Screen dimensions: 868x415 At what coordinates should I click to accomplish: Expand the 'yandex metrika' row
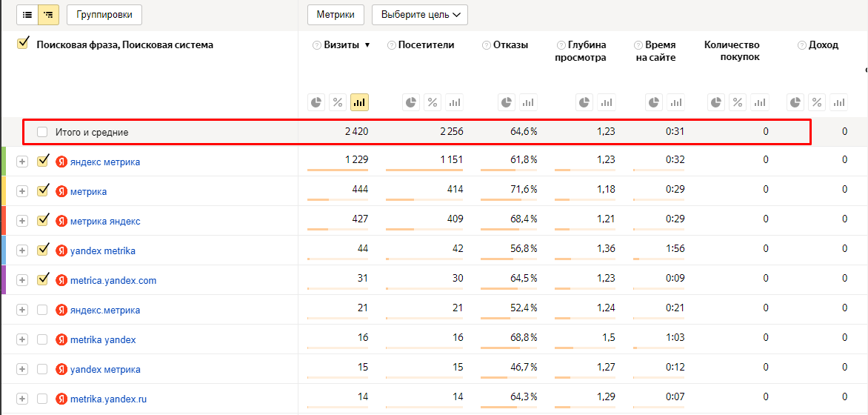click(22, 250)
